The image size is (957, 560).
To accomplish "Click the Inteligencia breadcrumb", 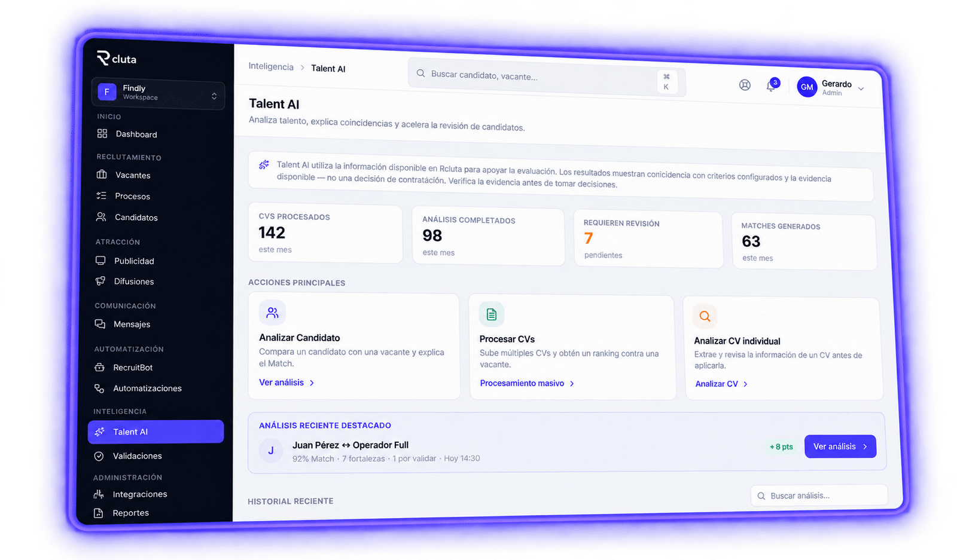I will point(271,66).
